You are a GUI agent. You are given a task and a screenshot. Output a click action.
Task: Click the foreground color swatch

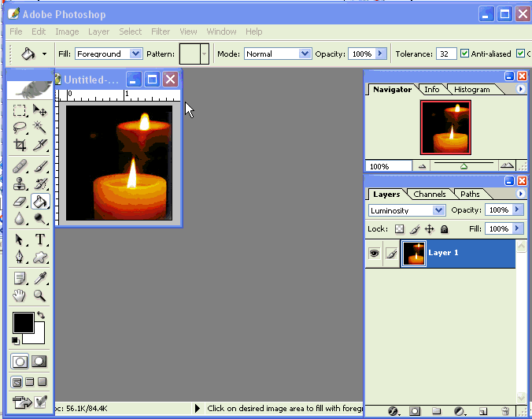point(23,322)
